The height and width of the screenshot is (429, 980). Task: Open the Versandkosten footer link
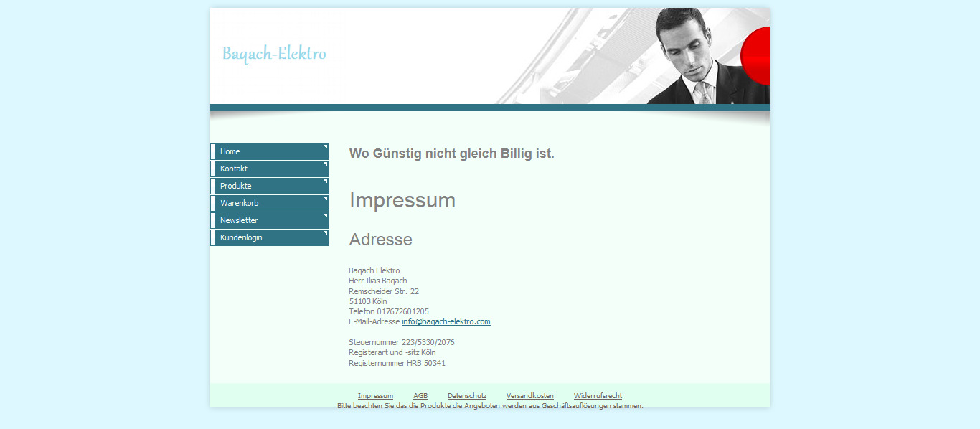tap(530, 396)
